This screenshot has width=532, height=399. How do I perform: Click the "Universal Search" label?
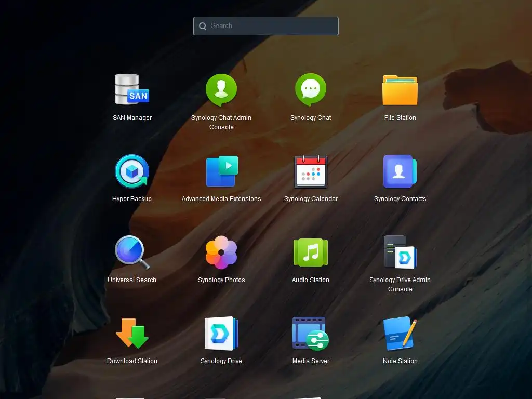pos(132,280)
